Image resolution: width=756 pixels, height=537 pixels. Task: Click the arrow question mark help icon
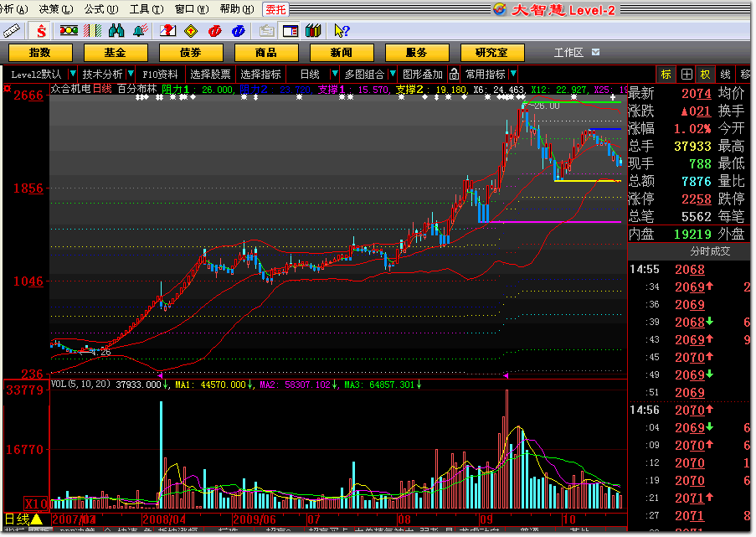[x=342, y=31]
